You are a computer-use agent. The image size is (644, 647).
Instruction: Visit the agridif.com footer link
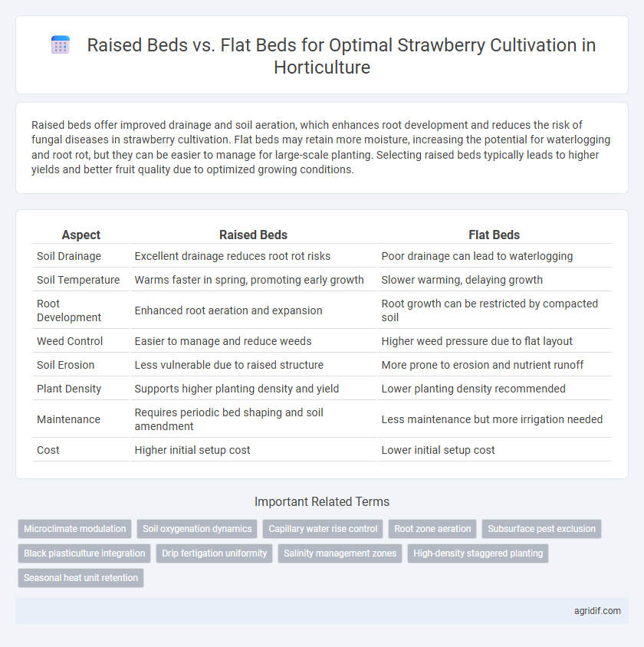tap(597, 611)
